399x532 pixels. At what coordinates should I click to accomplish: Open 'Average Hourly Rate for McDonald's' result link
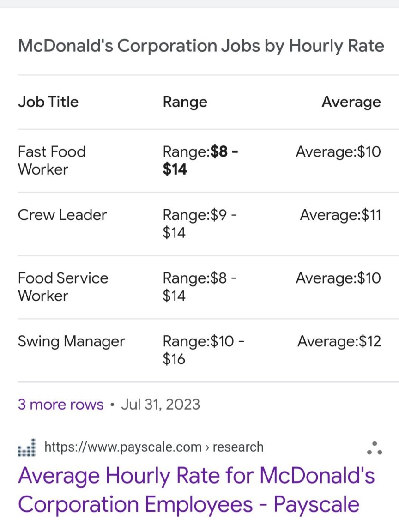tap(196, 490)
